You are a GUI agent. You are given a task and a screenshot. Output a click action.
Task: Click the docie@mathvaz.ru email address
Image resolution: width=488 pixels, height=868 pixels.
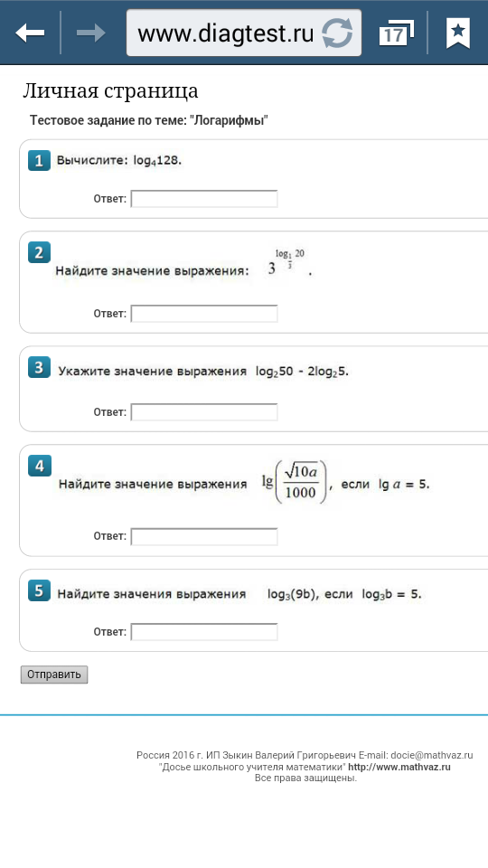(432, 755)
